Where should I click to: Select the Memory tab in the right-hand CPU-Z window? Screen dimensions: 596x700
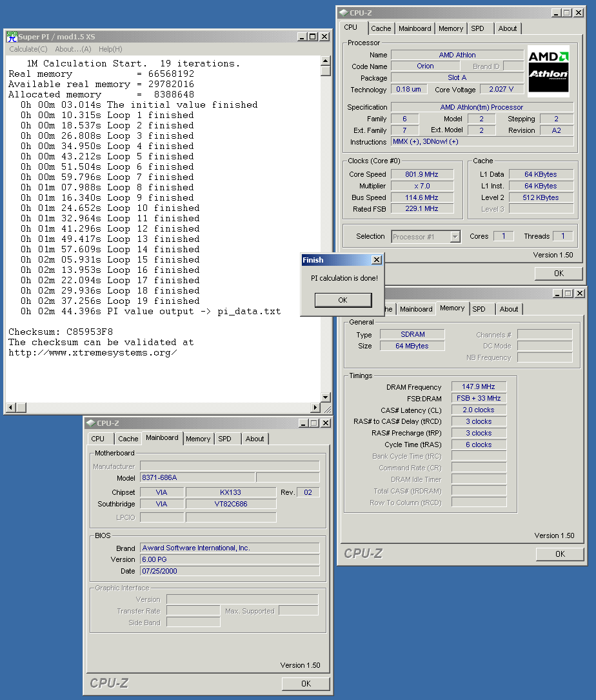(452, 308)
